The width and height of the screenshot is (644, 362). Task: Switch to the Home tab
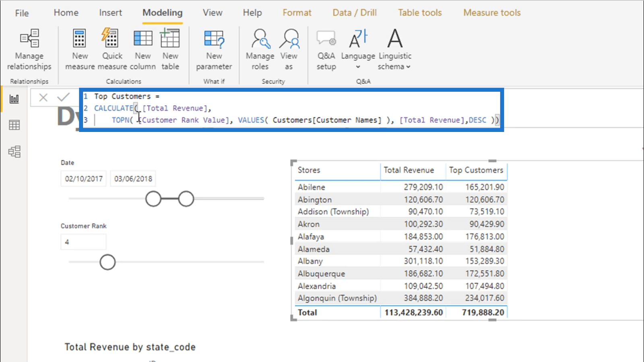pos(66,12)
